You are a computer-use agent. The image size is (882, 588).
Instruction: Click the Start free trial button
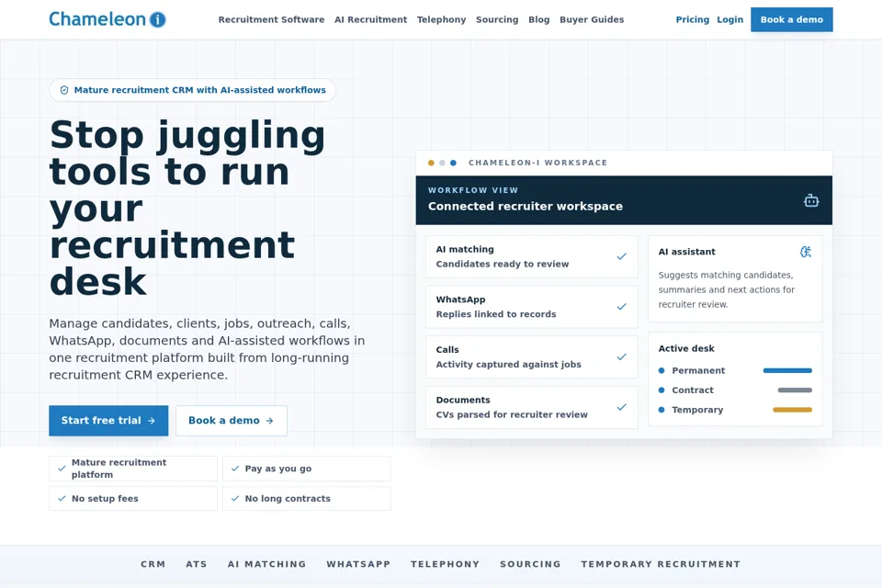(x=108, y=420)
